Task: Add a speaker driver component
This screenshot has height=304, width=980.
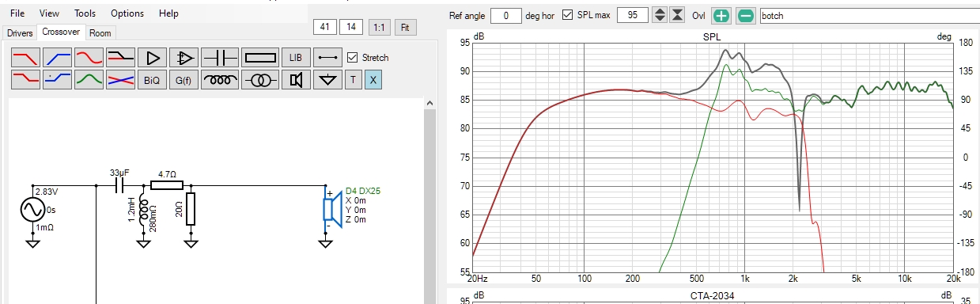Action: 296,79
